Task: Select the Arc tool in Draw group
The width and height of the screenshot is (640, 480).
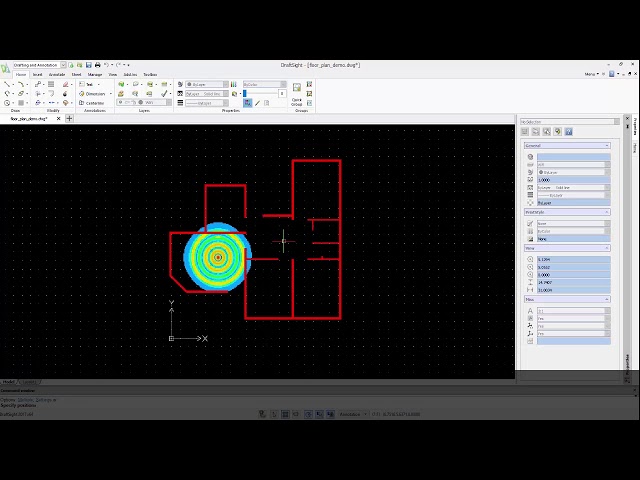Action: point(20,84)
